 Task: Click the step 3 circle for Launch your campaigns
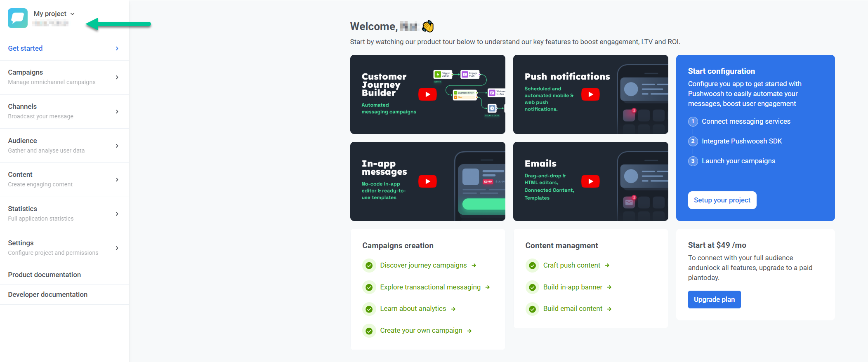click(x=693, y=161)
